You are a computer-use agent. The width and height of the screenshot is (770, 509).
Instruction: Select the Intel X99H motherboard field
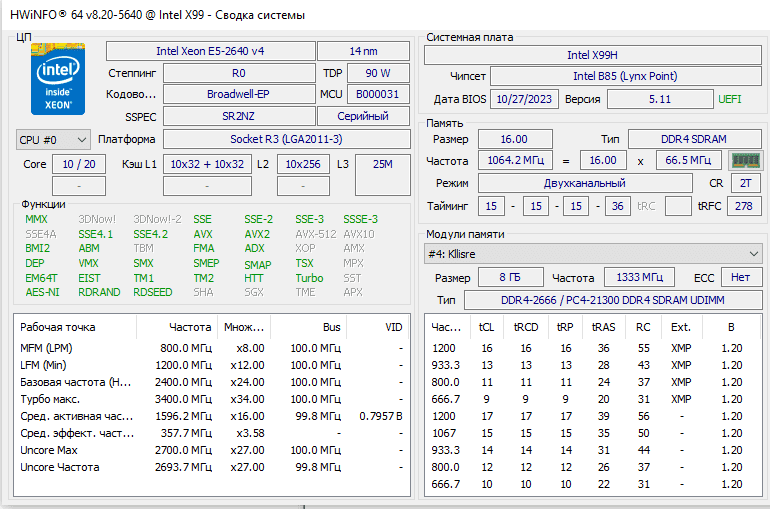tap(592, 55)
